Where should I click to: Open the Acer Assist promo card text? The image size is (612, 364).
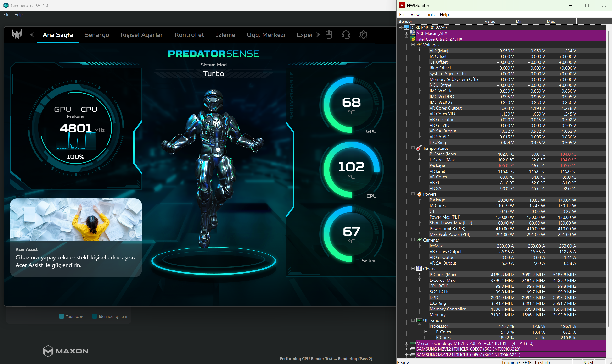76,261
